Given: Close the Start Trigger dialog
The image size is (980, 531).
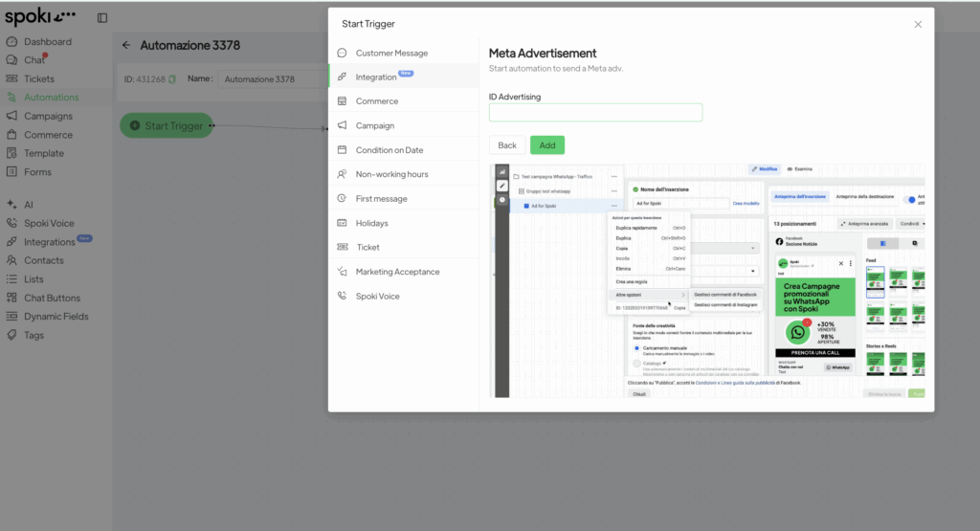Looking at the screenshot, I should pos(918,24).
